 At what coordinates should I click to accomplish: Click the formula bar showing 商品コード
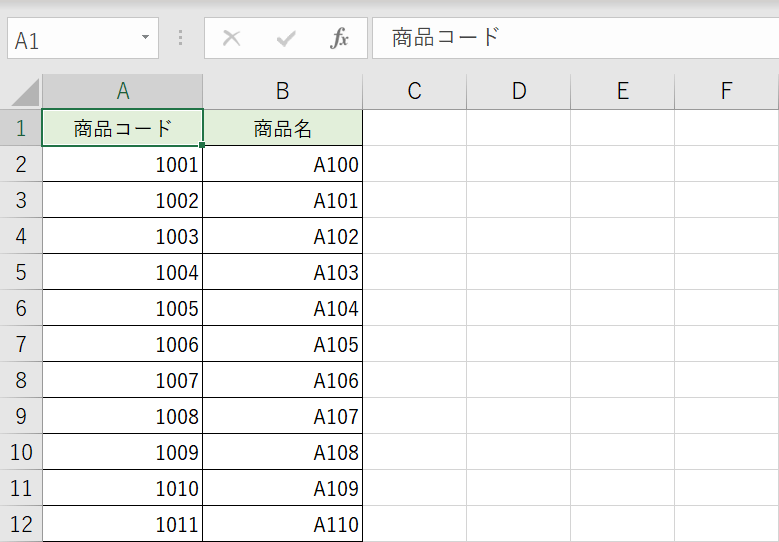[575, 38]
